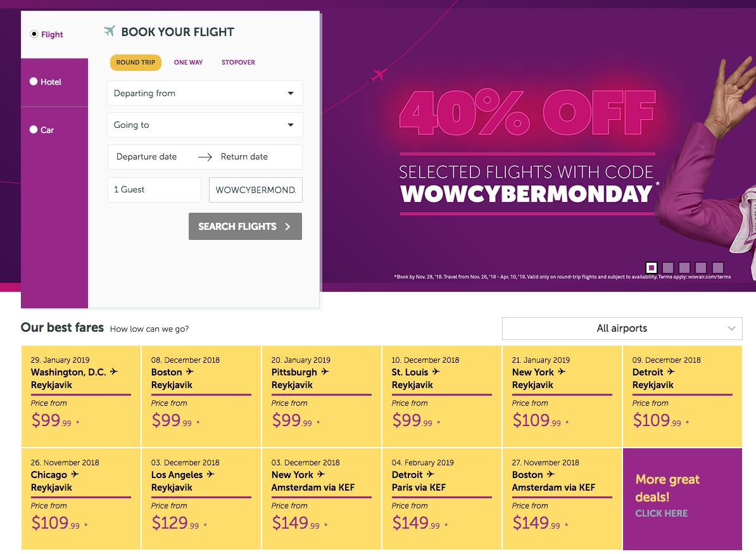756x554 pixels.
Task: Click the plane icon next to Pittsburgh
Action: coord(325,372)
